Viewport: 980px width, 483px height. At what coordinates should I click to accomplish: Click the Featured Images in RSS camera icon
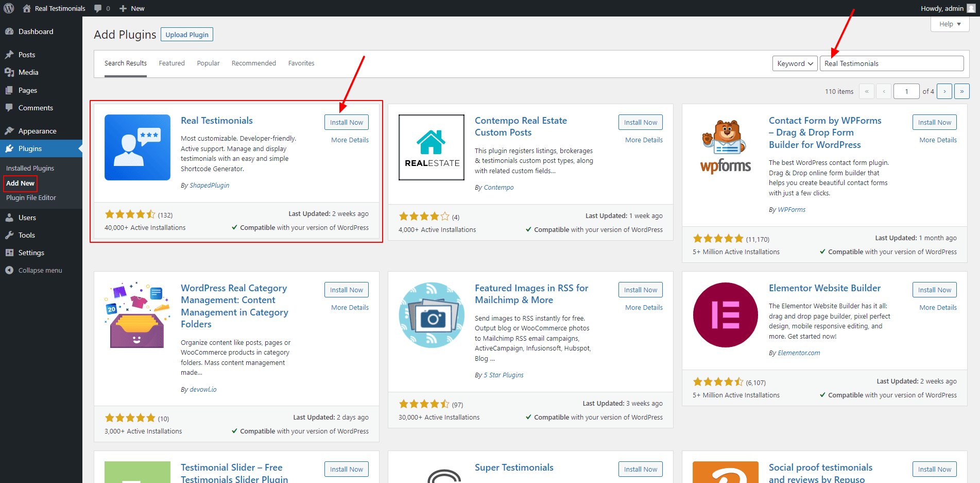[432, 315]
